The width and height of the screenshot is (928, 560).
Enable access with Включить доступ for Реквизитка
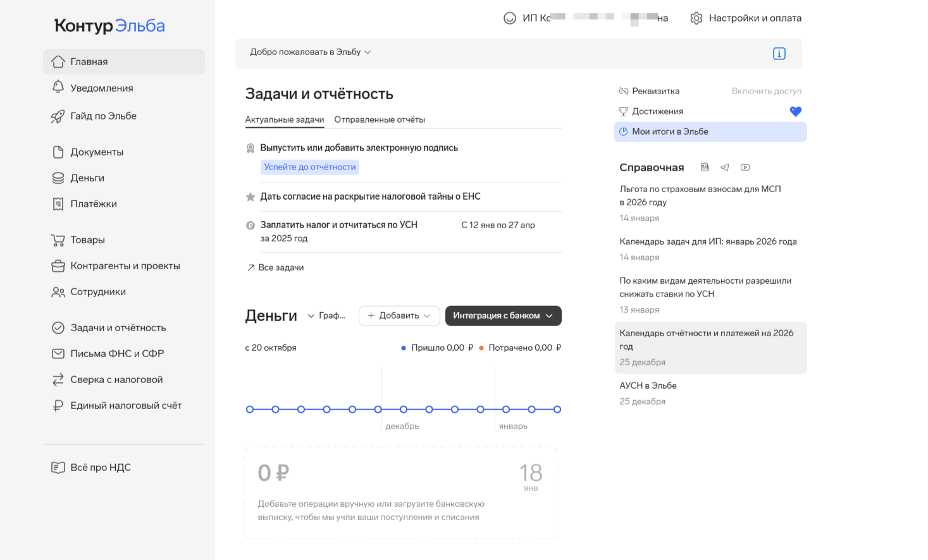tap(766, 91)
